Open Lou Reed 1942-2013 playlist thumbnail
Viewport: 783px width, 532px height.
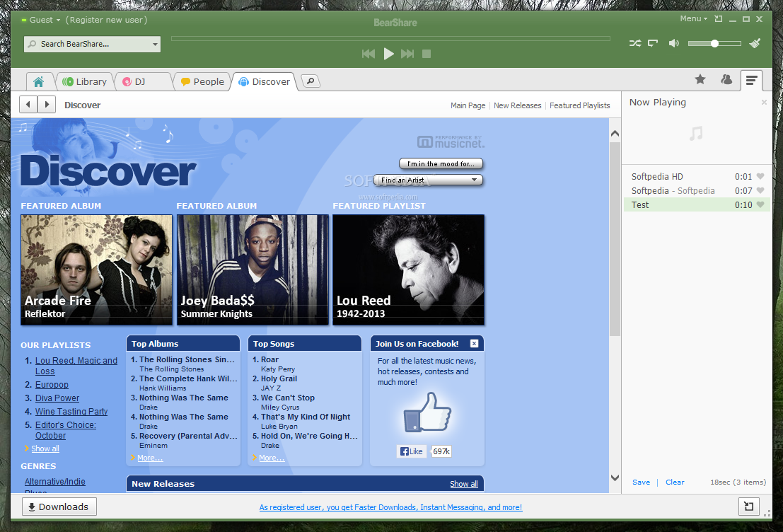click(x=409, y=270)
